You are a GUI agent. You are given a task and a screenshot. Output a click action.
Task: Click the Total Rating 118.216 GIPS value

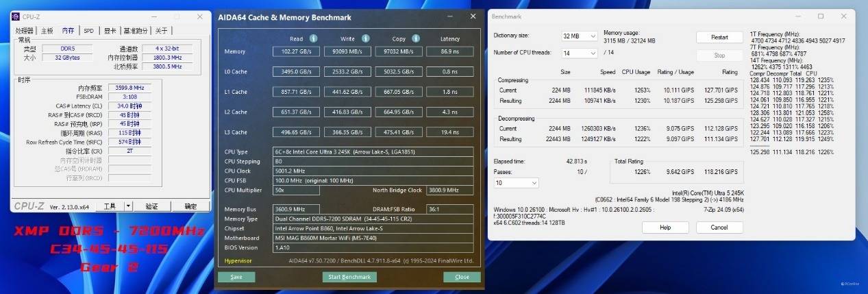(721, 171)
